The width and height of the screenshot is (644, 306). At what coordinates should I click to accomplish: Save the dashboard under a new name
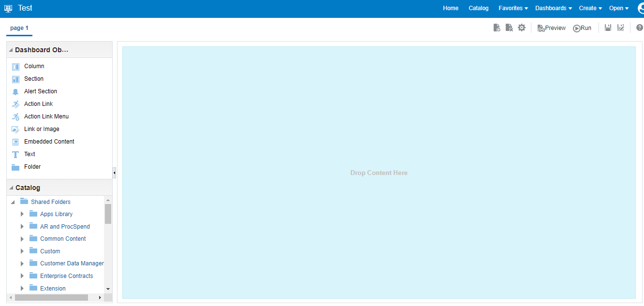coord(621,28)
